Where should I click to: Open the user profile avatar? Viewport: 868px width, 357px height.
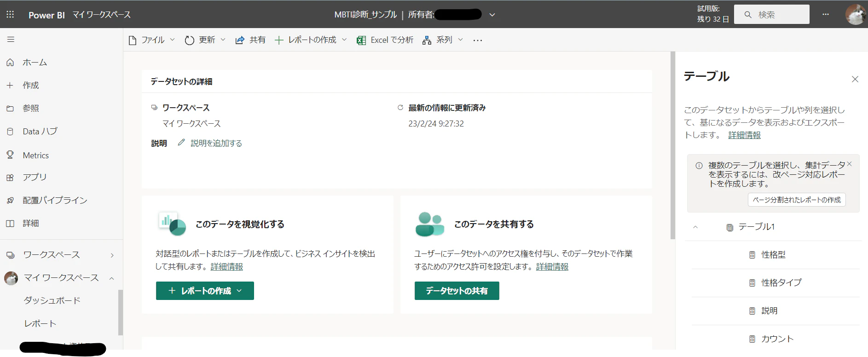(856, 14)
